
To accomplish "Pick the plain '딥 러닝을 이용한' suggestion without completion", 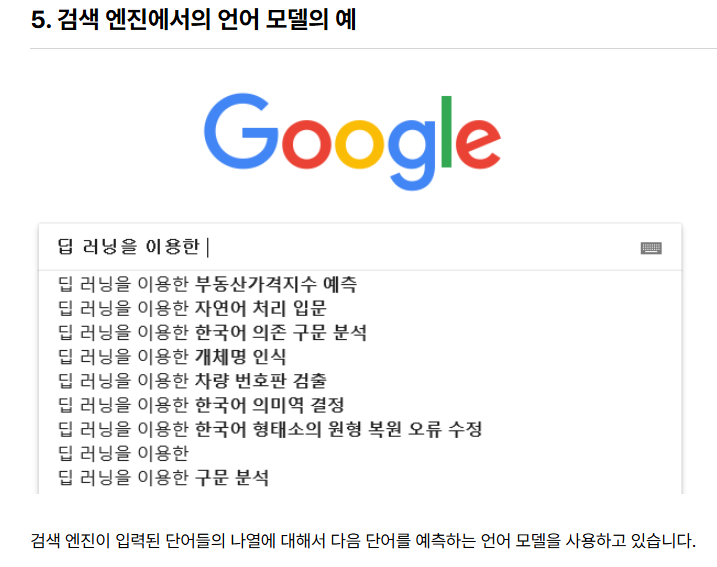I will point(123,453).
